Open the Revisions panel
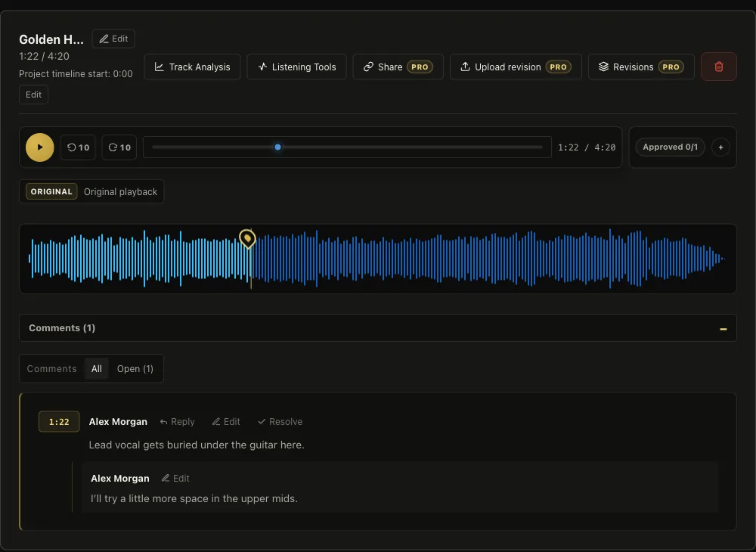This screenshot has width=756, height=552. (641, 67)
